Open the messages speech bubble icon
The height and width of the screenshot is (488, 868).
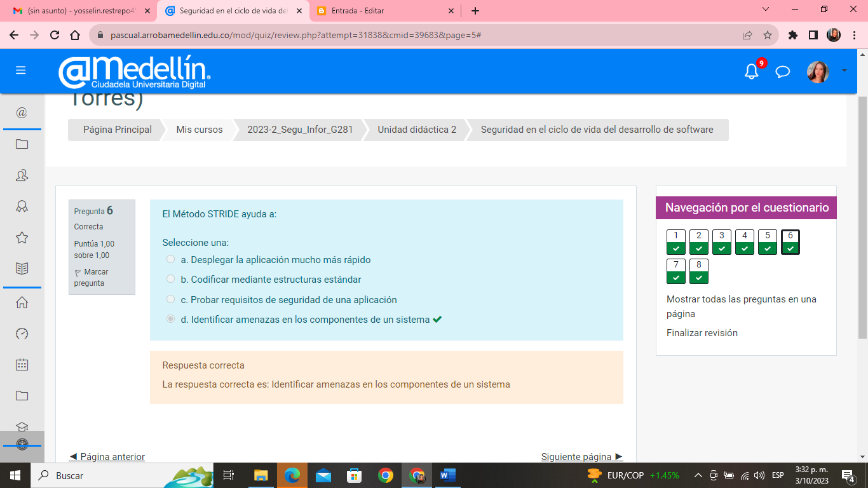pos(783,72)
